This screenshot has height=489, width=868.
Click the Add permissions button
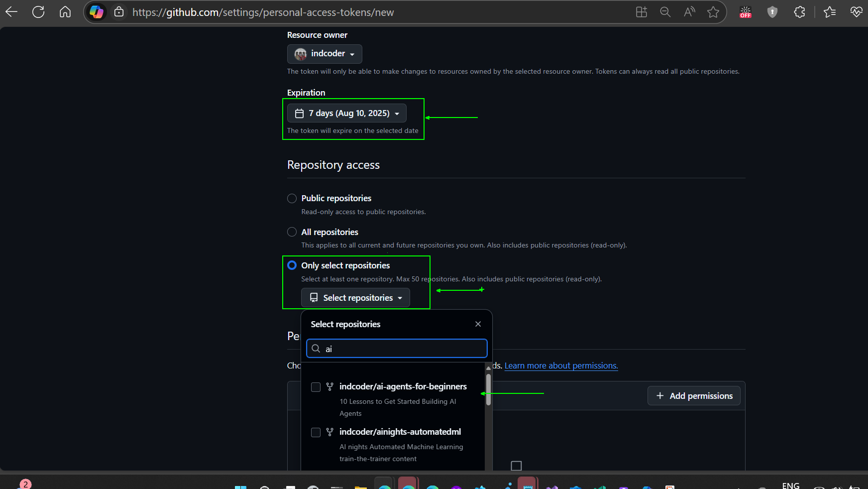click(x=693, y=395)
